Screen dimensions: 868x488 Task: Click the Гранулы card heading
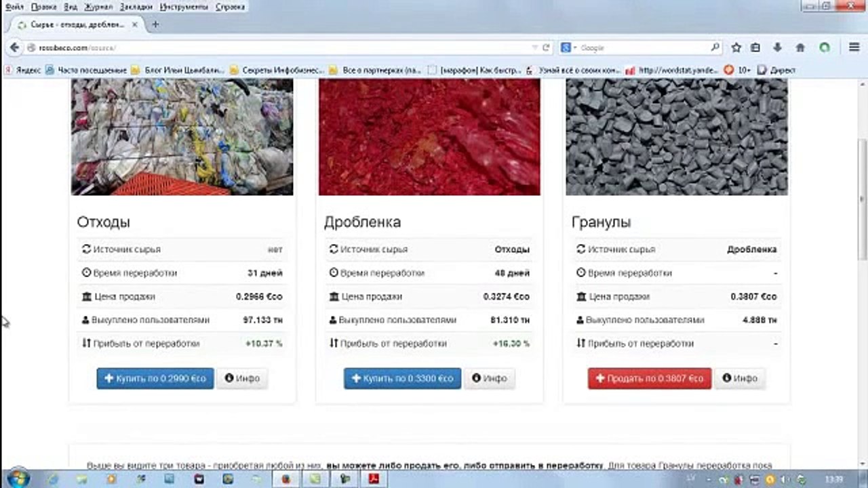601,222
